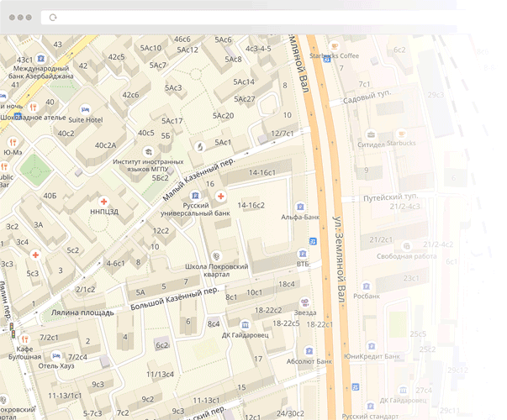Select building label 12c2

[x=161, y=231]
